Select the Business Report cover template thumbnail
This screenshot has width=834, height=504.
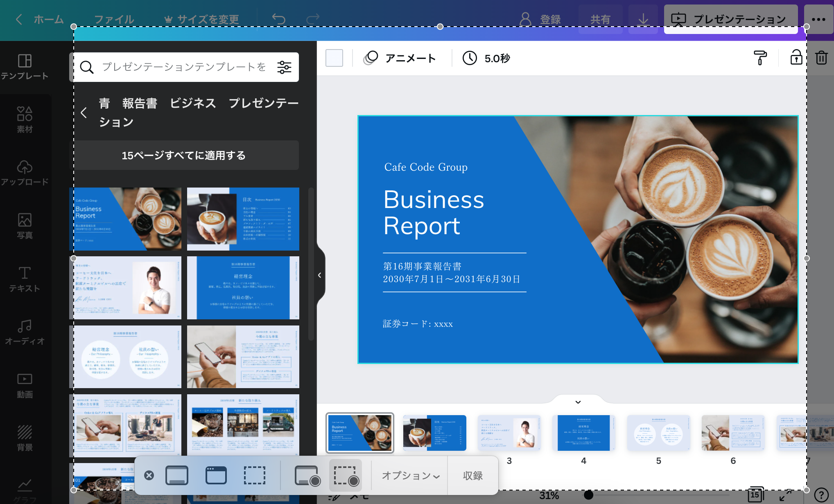[125, 219]
